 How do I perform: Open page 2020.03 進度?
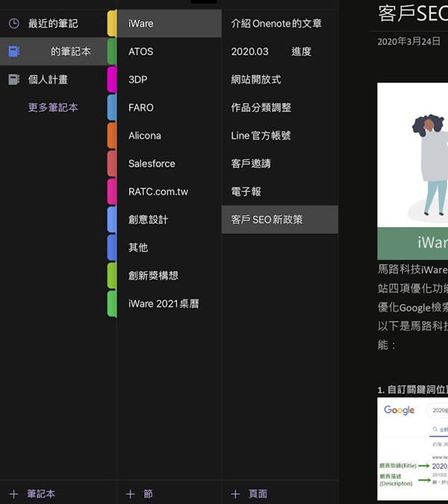(x=279, y=52)
